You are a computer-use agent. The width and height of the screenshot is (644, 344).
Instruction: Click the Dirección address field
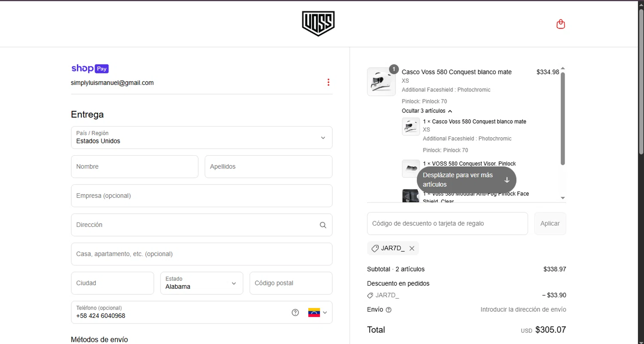[202, 225]
